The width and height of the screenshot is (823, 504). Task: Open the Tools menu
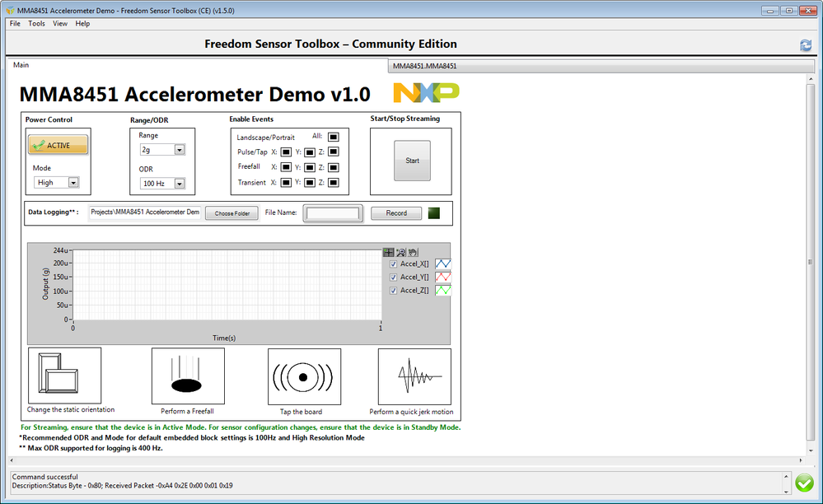coord(36,24)
